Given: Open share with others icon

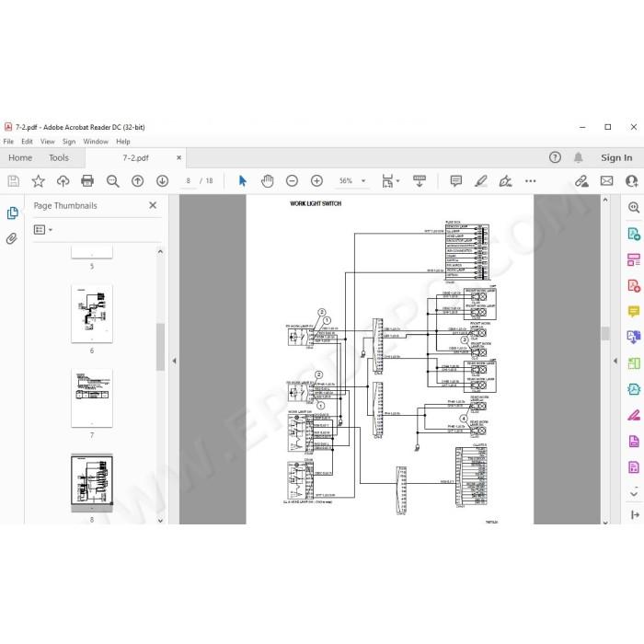Looking at the screenshot, I should 632,180.
